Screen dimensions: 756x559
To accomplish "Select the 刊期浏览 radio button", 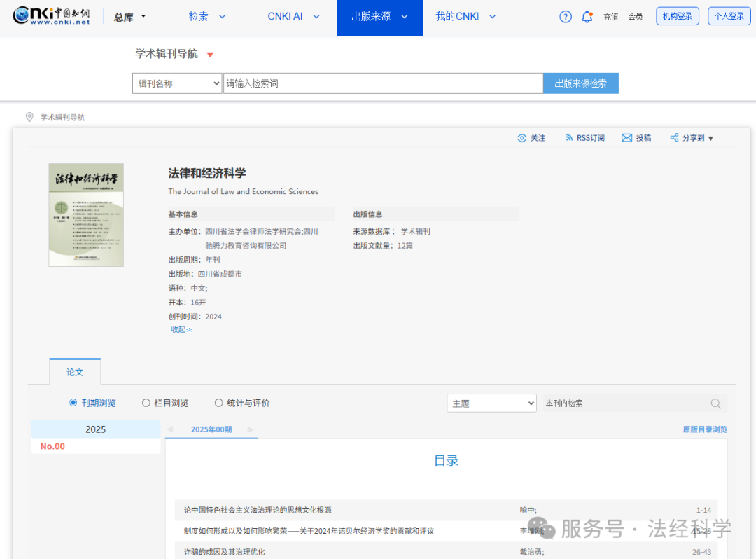I will pyautogui.click(x=72, y=402).
